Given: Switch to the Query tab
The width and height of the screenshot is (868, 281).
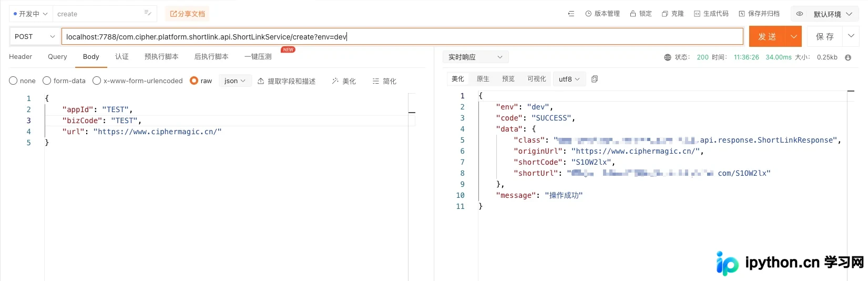Looking at the screenshot, I should pyautogui.click(x=57, y=56).
